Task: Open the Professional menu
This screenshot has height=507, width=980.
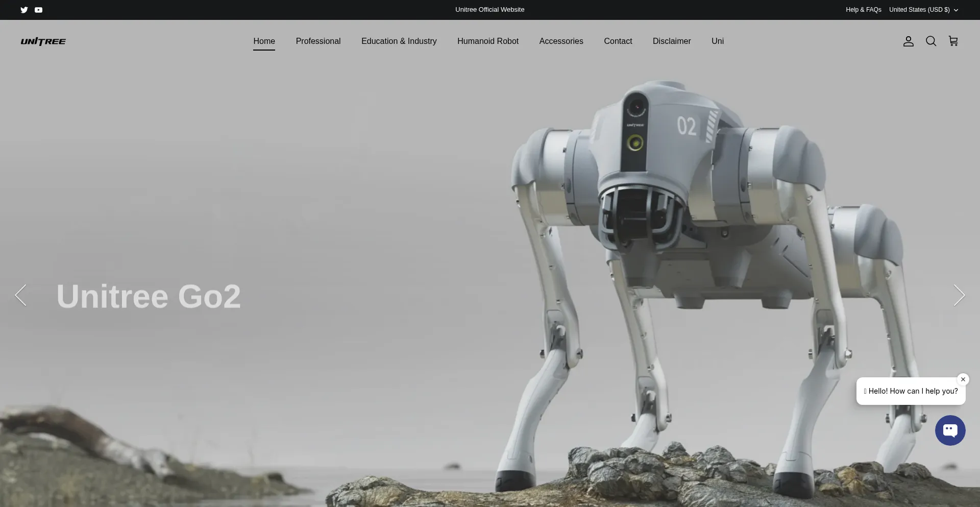Action: click(x=318, y=41)
